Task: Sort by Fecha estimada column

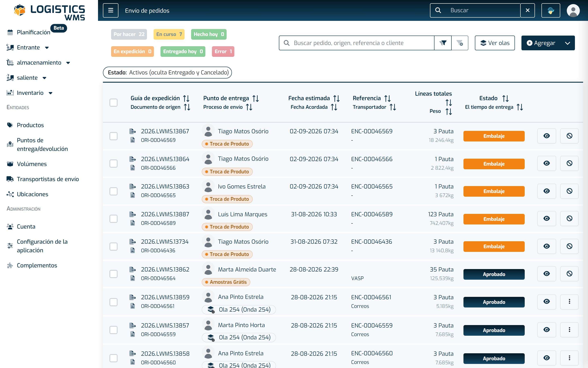Action: pos(336,98)
